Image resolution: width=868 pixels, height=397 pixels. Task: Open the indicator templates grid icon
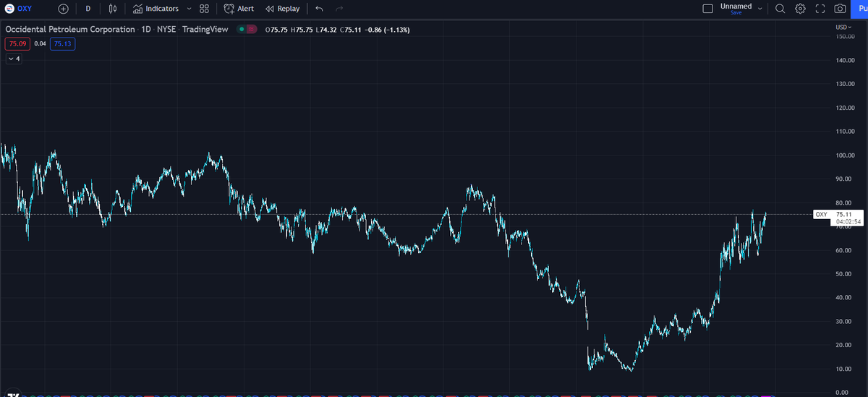click(x=204, y=9)
